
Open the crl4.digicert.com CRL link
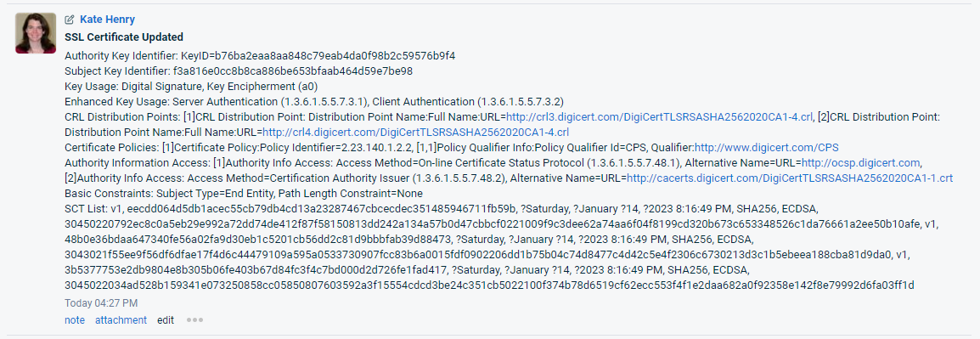(x=415, y=132)
